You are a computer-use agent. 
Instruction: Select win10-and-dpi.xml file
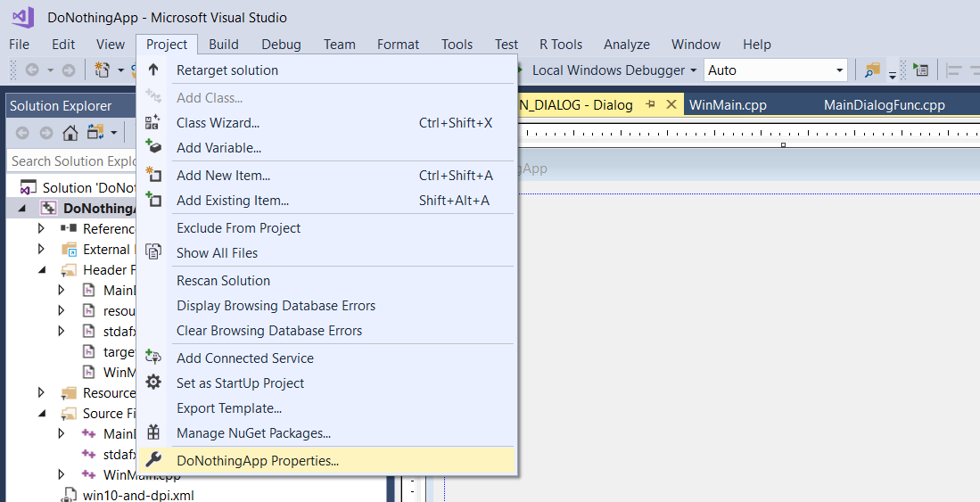click(138, 495)
